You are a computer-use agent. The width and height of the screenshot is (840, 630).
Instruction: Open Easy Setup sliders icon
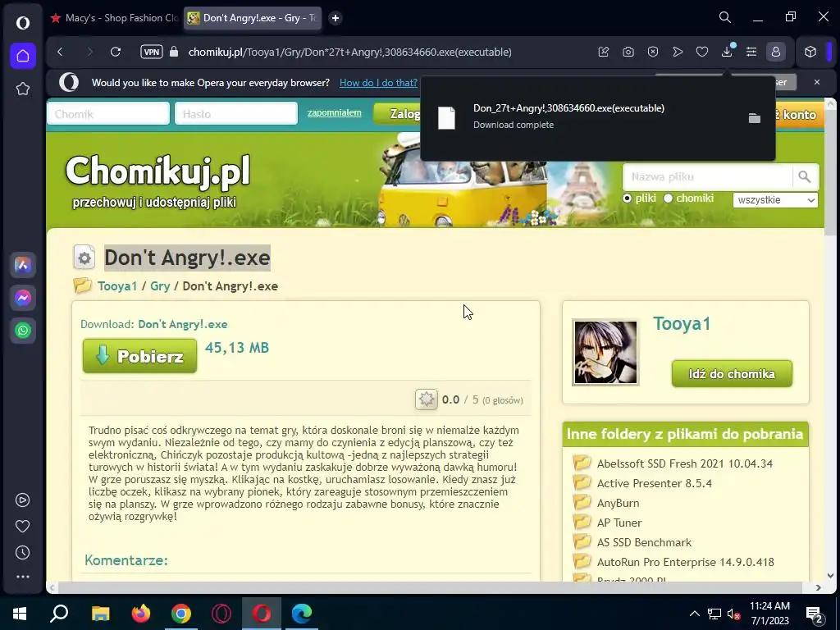pyautogui.click(x=751, y=52)
